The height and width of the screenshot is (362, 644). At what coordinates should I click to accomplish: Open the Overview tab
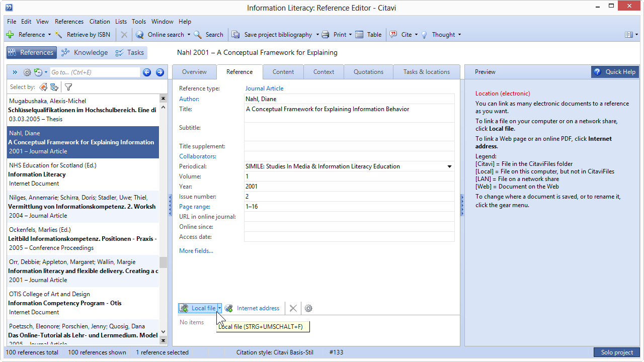194,72
